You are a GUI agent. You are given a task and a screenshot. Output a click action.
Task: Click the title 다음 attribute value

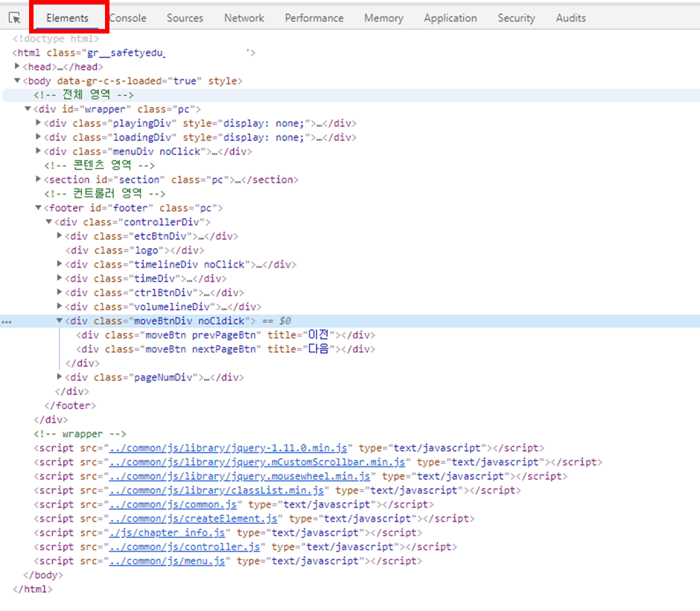click(319, 349)
